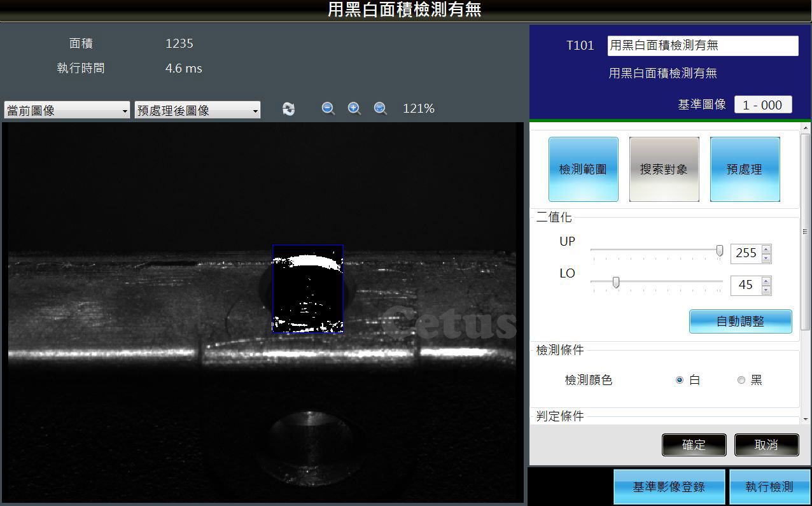The height and width of the screenshot is (506, 812).
Task: Decrease the UP value with down arrow
Action: click(766, 258)
